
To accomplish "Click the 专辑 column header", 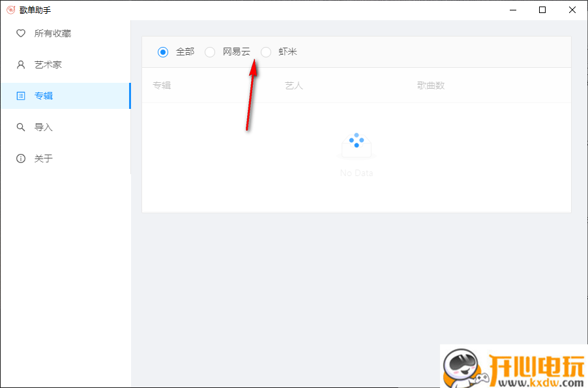I will pos(162,85).
